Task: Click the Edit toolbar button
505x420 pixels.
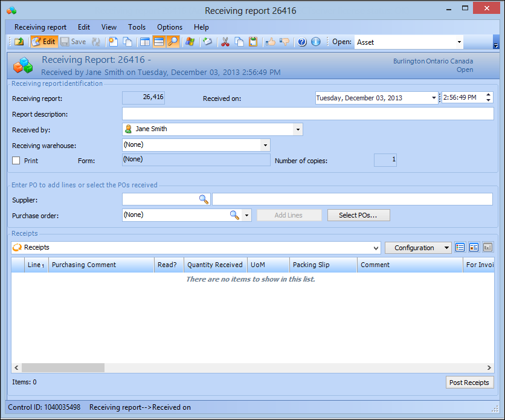Action: (43, 42)
